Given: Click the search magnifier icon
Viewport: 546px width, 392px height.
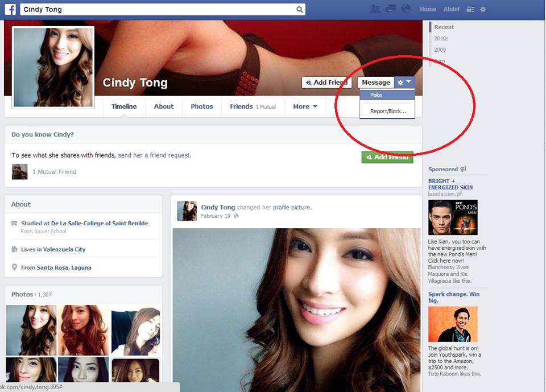Looking at the screenshot, I should 299,10.
